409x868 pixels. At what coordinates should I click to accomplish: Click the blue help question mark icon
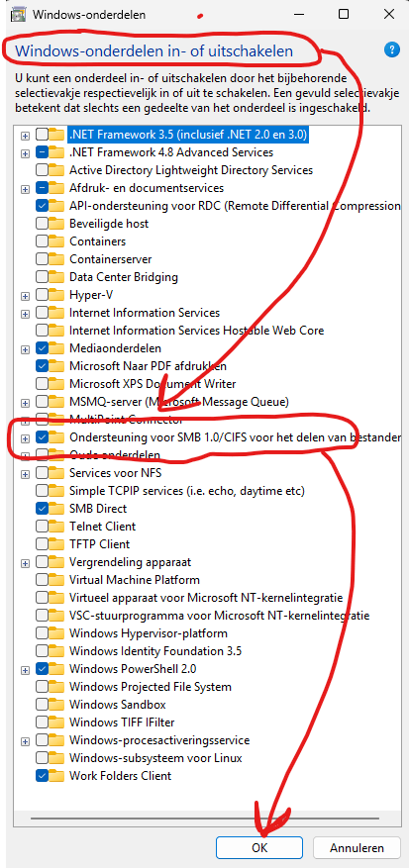pos(392,49)
